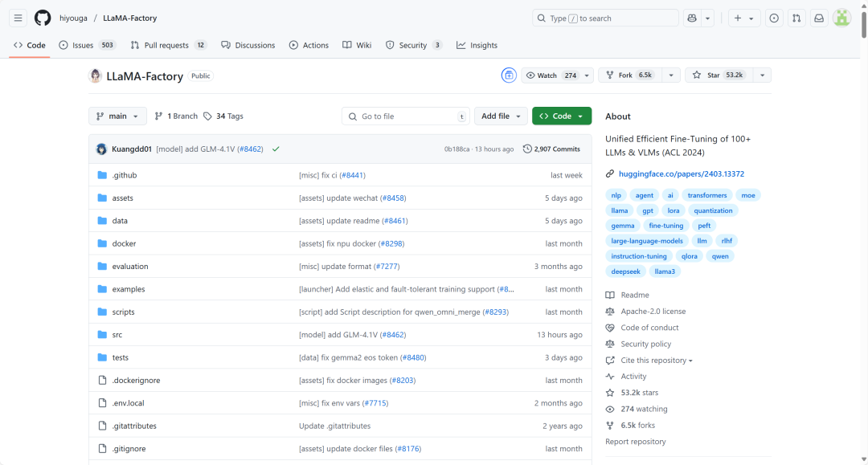868x465 pixels.
Task: Open the Copilot icon in header
Action: point(692,18)
